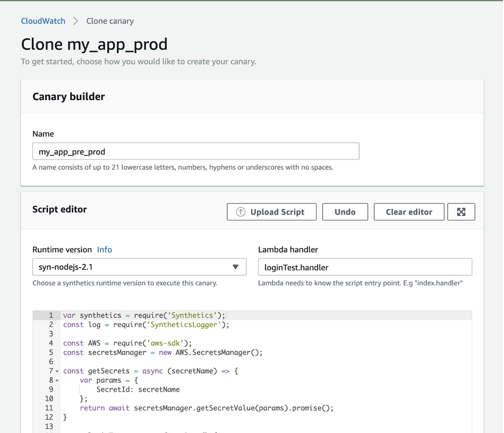Open the Info link beside Runtime version
504x433 pixels.
104,249
